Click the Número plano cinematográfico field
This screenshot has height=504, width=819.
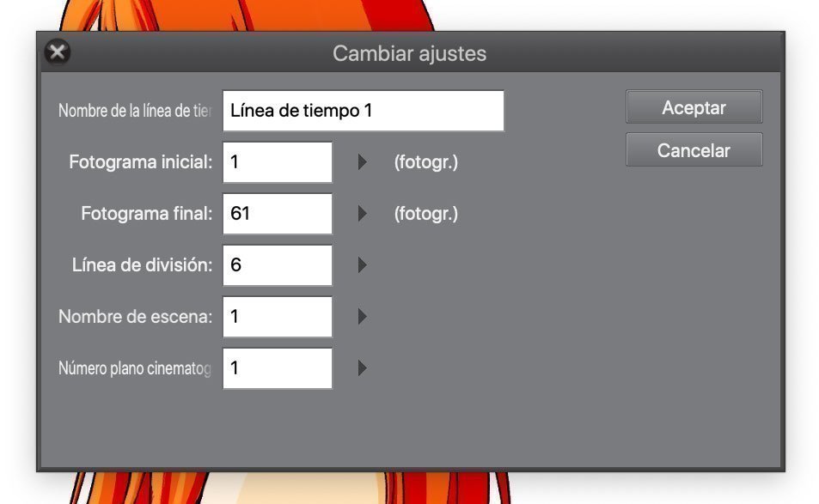click(x=278, y=368)
